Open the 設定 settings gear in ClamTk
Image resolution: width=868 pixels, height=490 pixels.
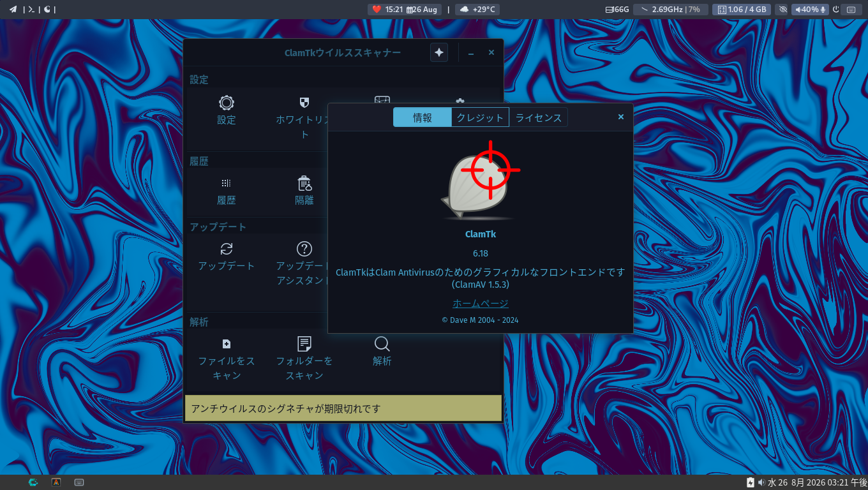coord(227,103)
